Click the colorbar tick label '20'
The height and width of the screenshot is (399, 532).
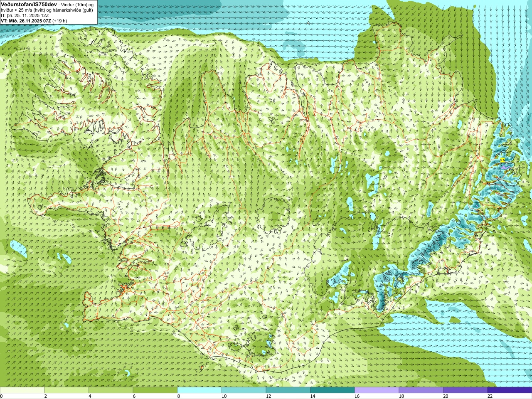coord(446,396)
